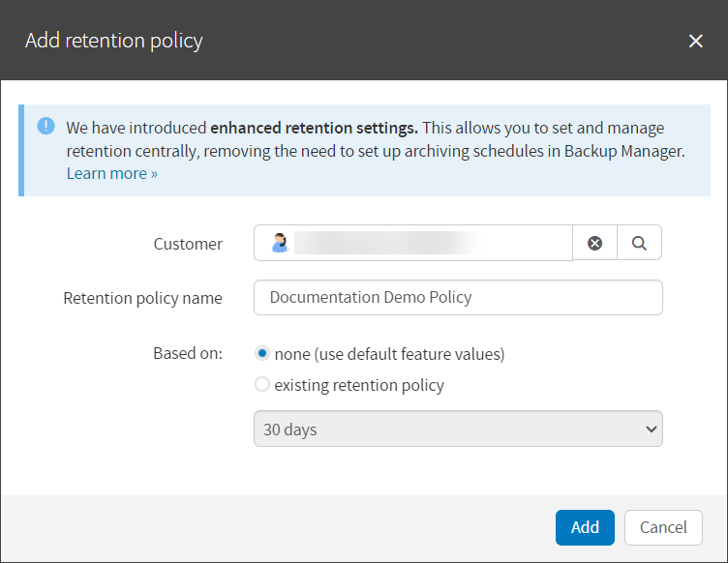The height and width of the screenshot is (563, 728).
Task: Click the blue info icon in banner
Action: tap(45, 127)
